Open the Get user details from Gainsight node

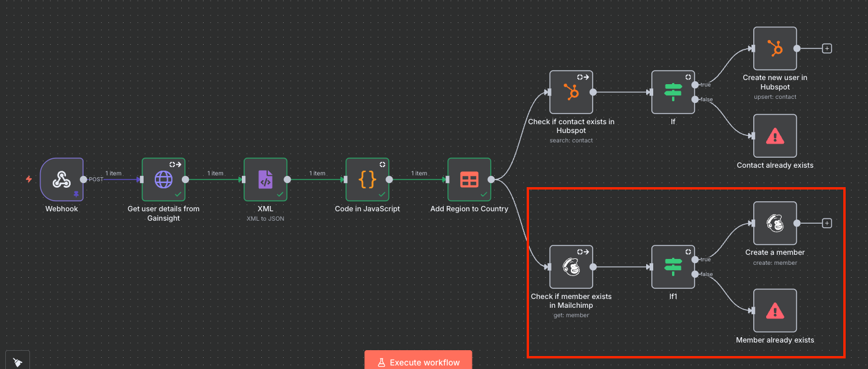coord(164,179)
